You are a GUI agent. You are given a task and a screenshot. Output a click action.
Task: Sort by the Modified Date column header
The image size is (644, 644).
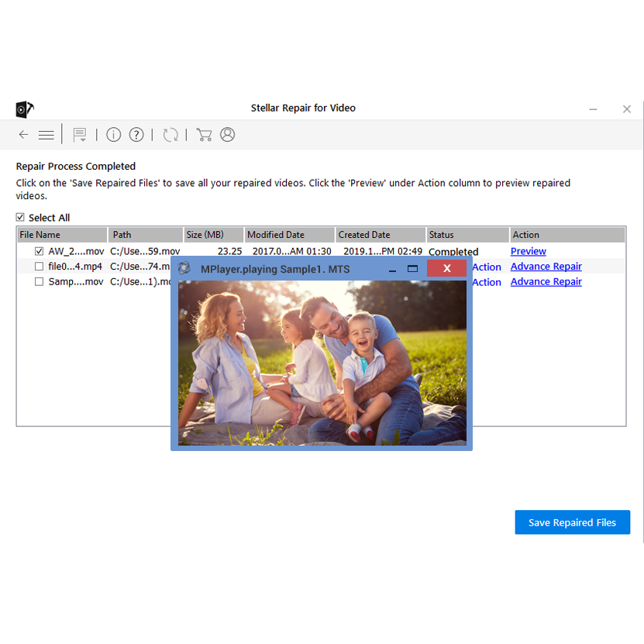[x=276, y=235]
